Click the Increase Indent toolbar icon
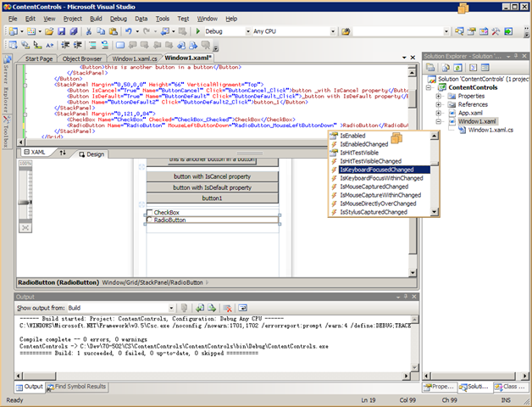The image size is (532, 407). coord(78,45)
